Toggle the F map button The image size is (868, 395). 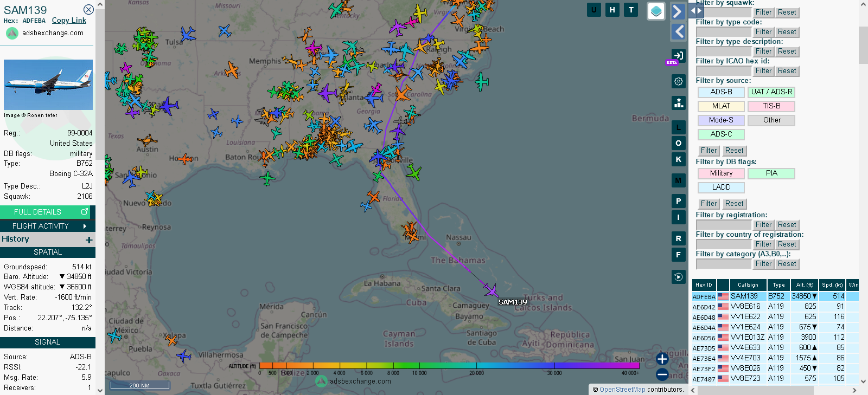[678, 255]
